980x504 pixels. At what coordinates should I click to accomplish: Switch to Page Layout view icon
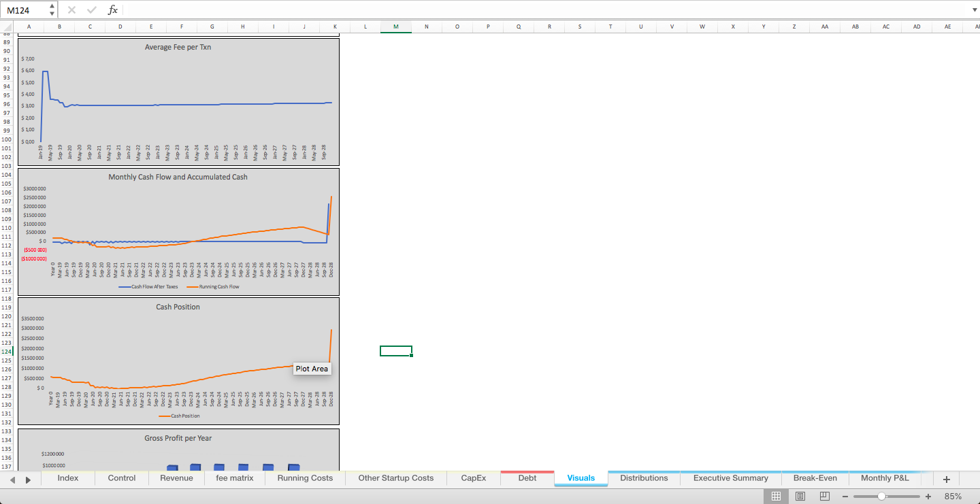tap(800, 496)
